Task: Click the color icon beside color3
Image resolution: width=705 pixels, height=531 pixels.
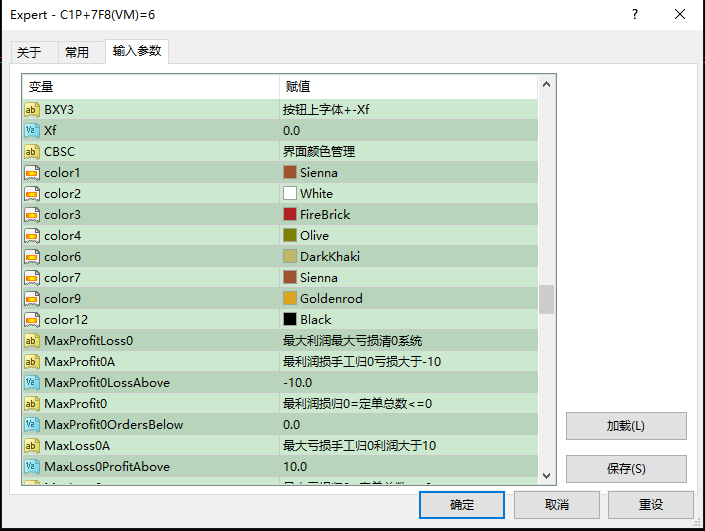Action: click(x=31, y=215)
